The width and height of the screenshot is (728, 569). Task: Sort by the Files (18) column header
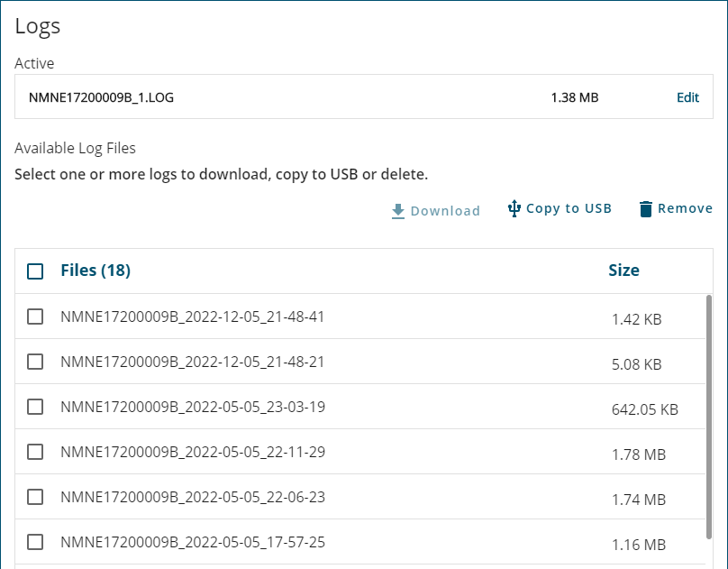tap(96, 271)
